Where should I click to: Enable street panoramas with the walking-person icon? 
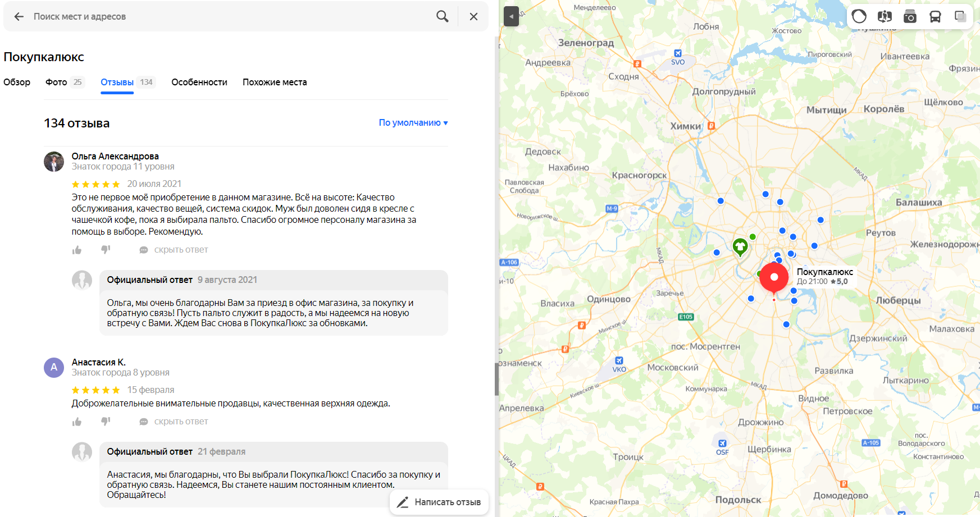(885, 16)
